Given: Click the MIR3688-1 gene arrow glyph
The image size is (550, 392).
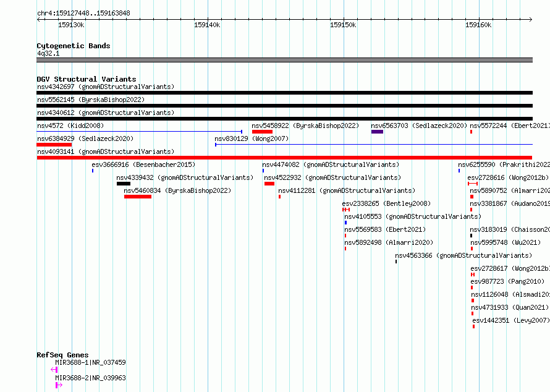Looking at the screenshot, I should coord(54,370).
